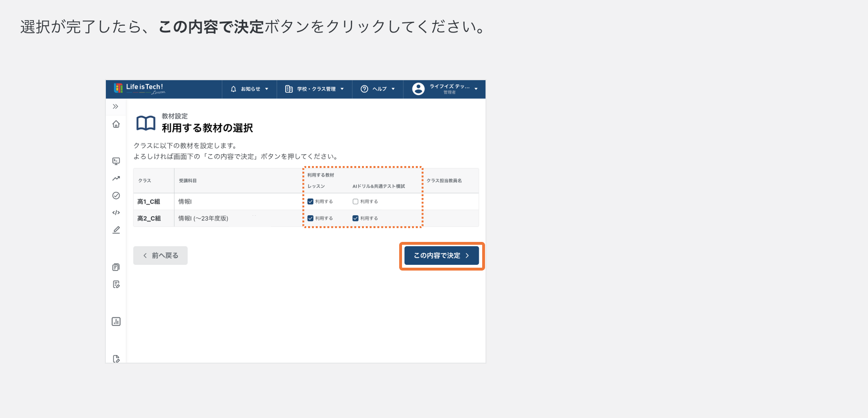
Task: Open the ライフイズ テッ... account menu
Action: tap(444, 89)
